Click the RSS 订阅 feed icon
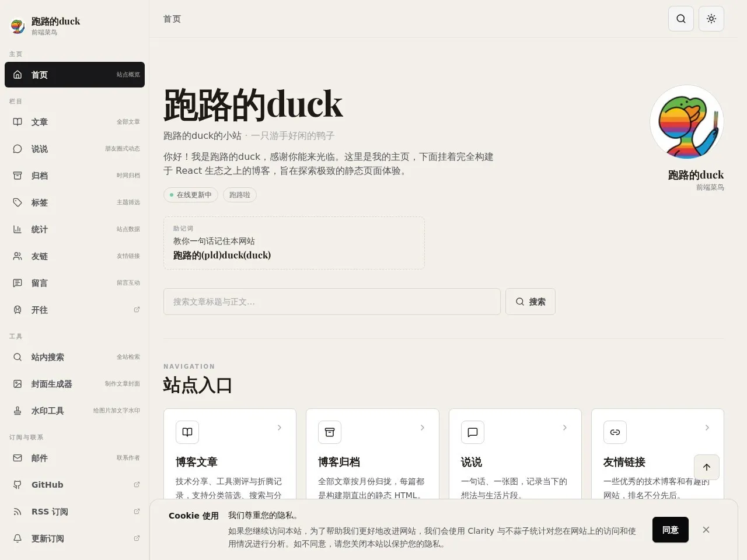 pyautogui.click(x=18, y=512)
